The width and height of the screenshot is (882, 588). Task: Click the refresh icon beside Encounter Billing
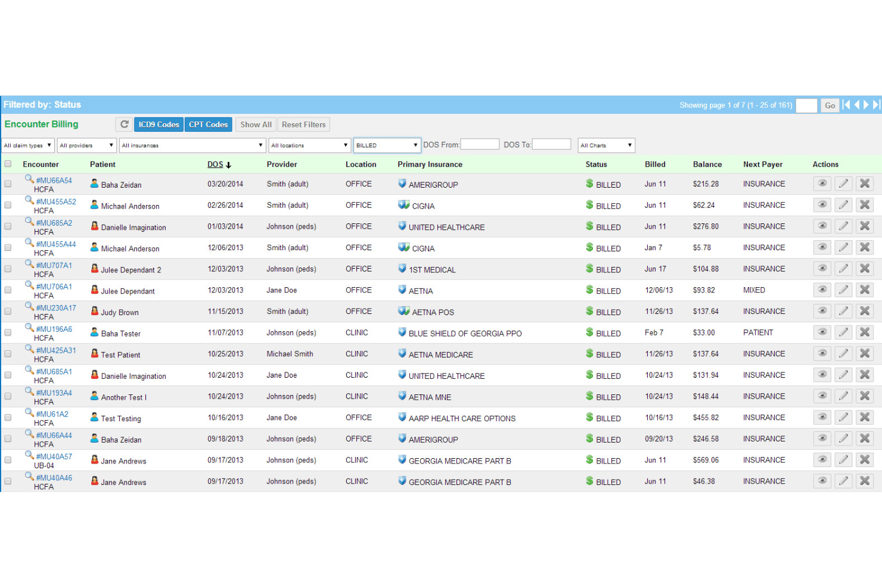click(124, 125)
